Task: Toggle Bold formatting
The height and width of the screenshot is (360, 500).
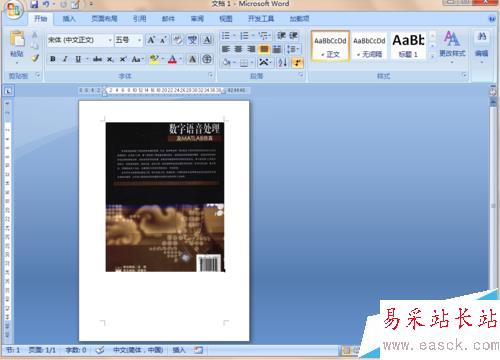Action: click(53, 59)
